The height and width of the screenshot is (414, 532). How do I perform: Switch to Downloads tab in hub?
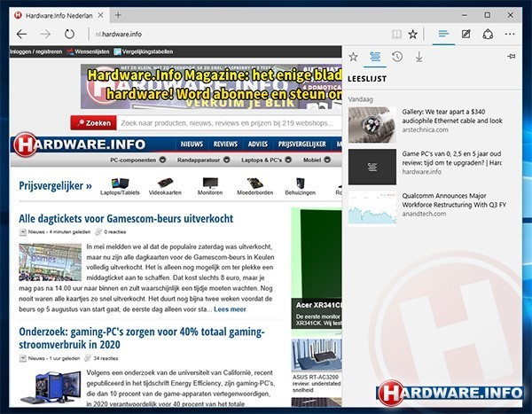[x=419, y=57]
